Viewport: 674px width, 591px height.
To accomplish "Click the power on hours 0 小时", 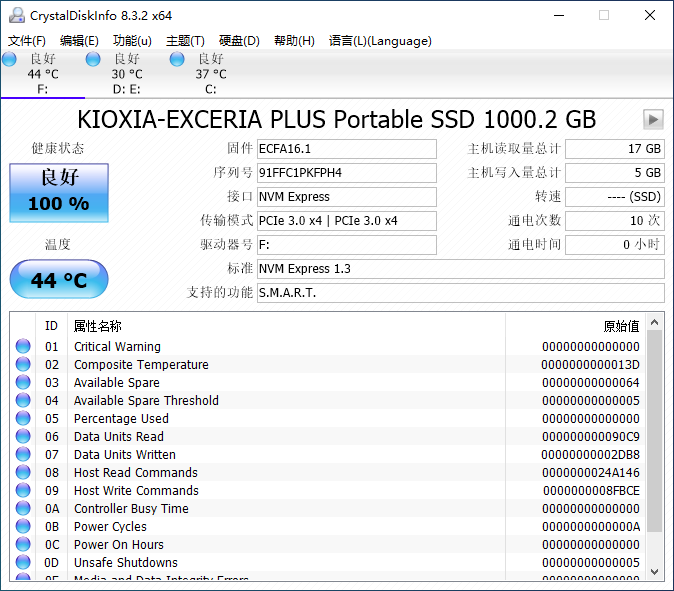I will (x=615, y=245).
